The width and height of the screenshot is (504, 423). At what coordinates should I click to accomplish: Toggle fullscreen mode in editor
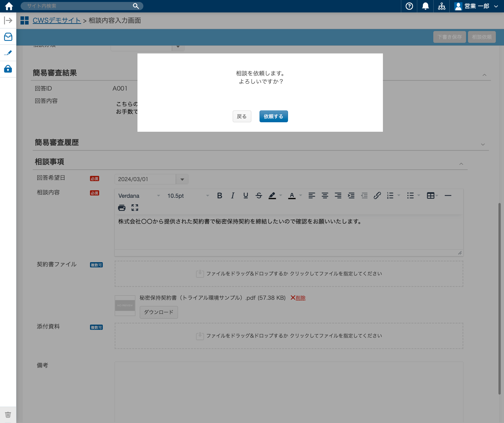pyautogui.click(x=135, y=208)
